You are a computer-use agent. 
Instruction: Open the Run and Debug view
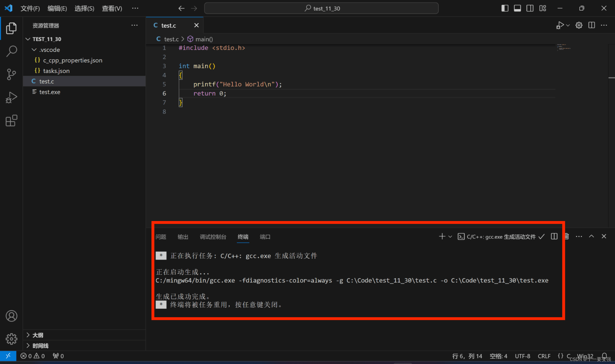click(11, 97)
